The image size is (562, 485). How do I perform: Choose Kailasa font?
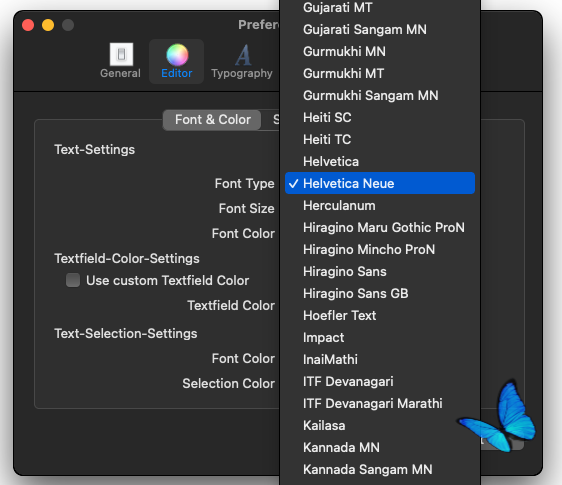[x=380, y=426]
